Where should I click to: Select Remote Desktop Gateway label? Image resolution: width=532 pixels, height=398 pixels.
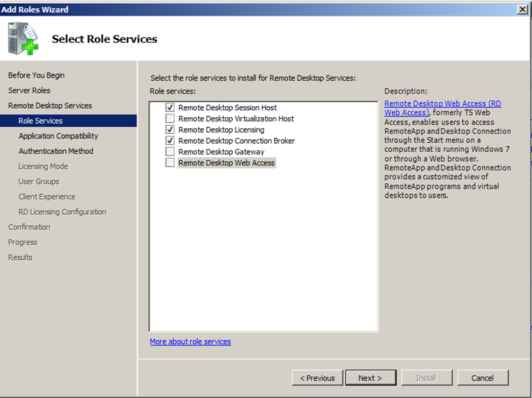click(221, 152)
